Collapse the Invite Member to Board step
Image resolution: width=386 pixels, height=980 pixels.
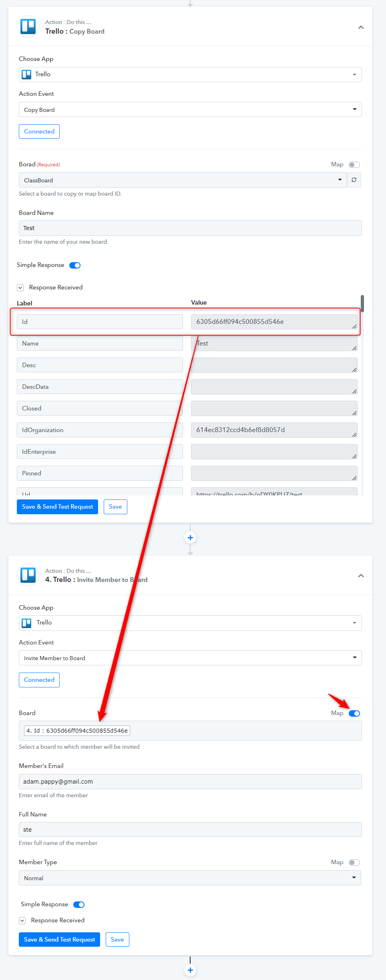click(x=361, y=576)
